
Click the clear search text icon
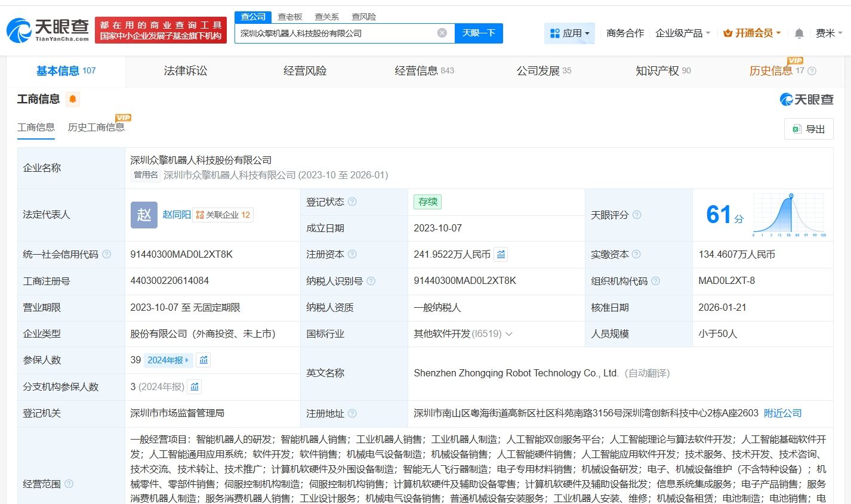point(442,33)
